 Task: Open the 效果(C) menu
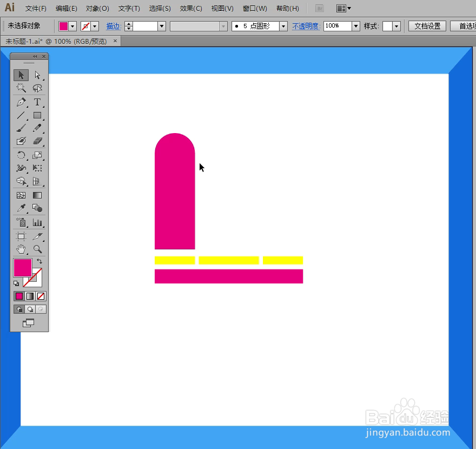[x=191, y=9]
